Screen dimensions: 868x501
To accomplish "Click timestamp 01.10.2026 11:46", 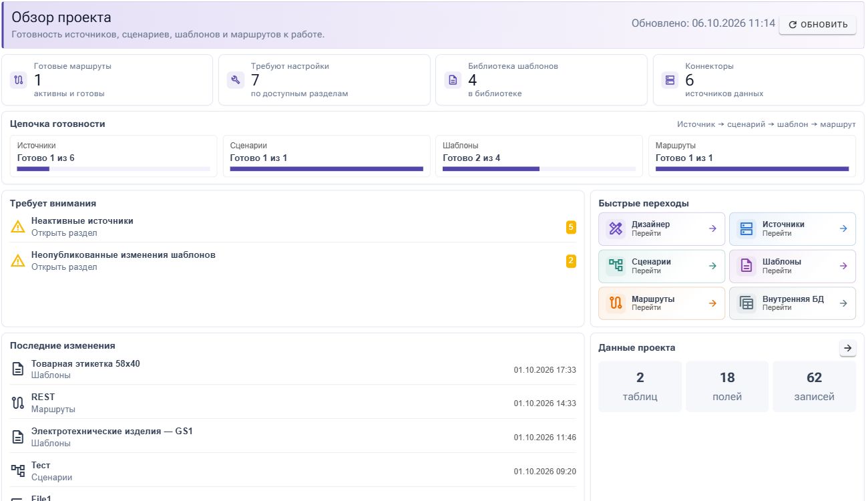I will tap(545, 438).
